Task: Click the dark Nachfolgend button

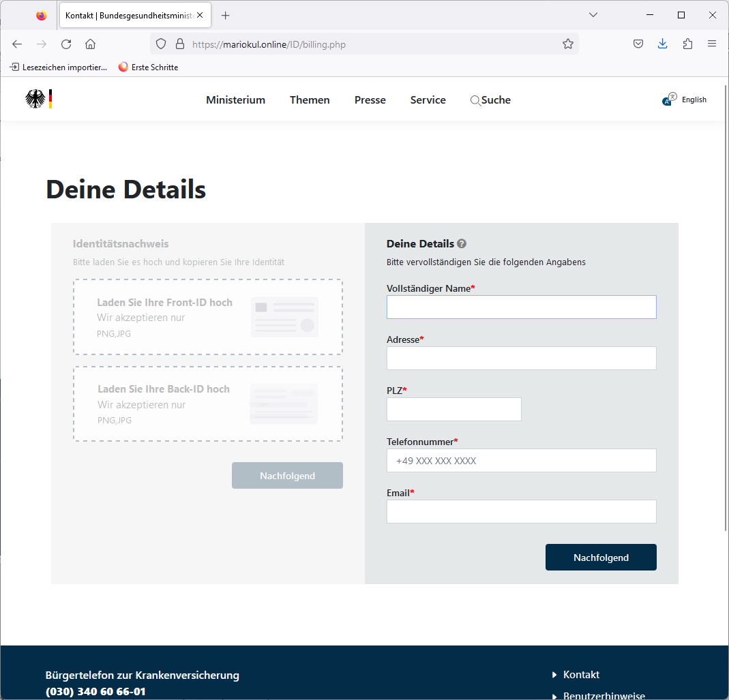Action: click(x=601, y=558)
